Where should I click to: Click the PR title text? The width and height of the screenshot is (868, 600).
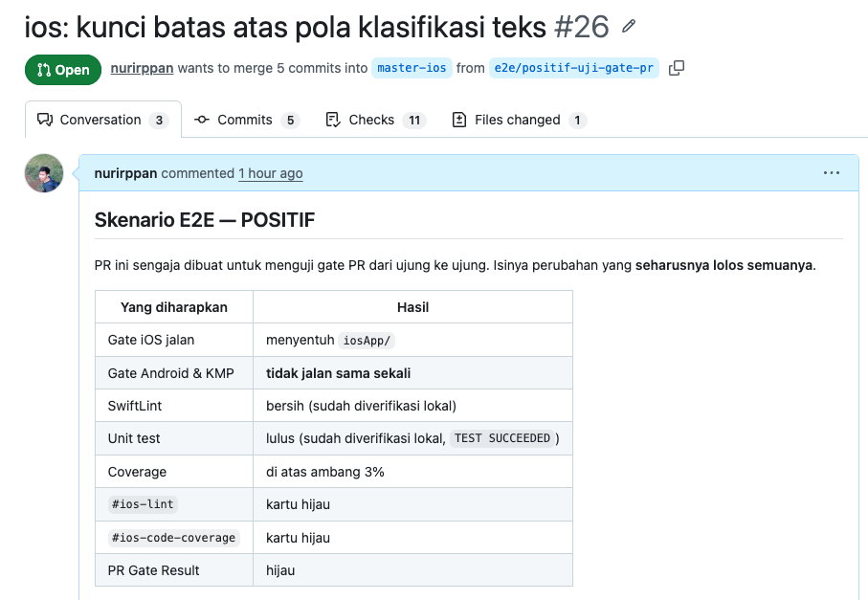285,27
